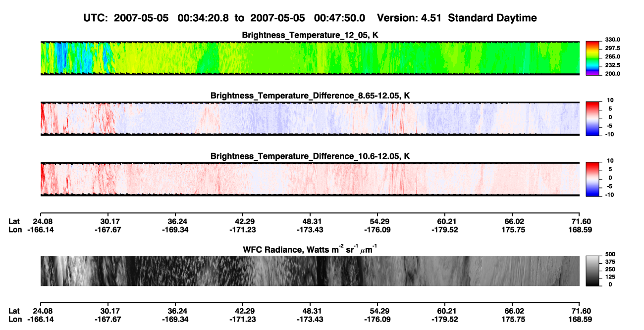Select the 232.5 color bar tick label
Screen dimensions: 644x330
(613, 65)
